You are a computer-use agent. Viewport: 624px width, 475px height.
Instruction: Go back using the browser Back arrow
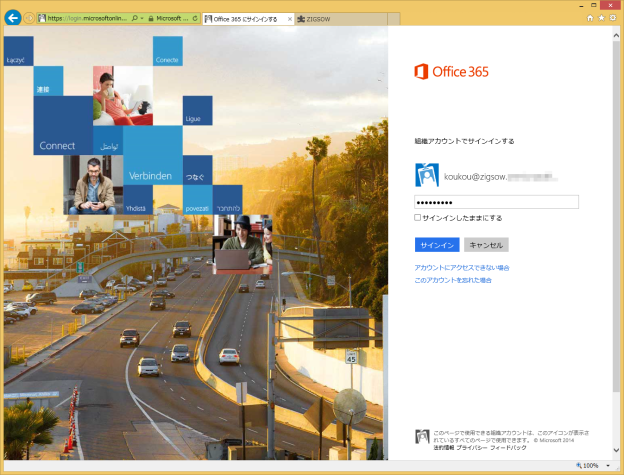13,18
